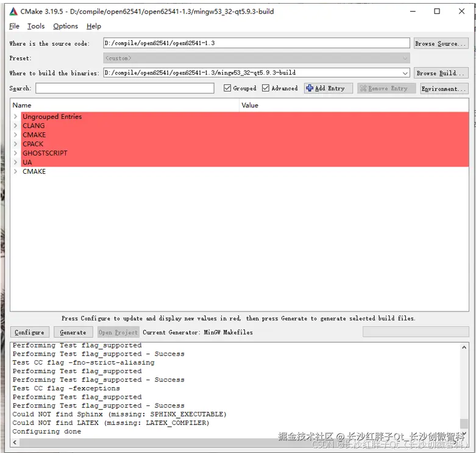Click the source code path field
Image resolution: width=476 pixels, height=453 pixels.
click(x=257, y=43)
